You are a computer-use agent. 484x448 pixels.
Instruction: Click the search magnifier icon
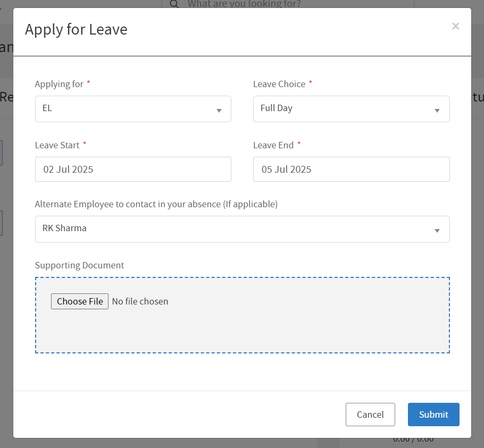[174, 4]
